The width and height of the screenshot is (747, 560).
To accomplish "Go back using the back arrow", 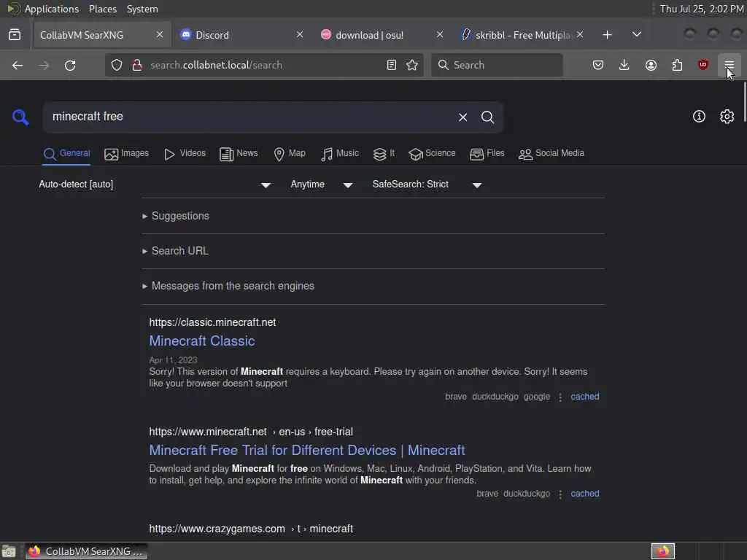I will click(18, 65).
